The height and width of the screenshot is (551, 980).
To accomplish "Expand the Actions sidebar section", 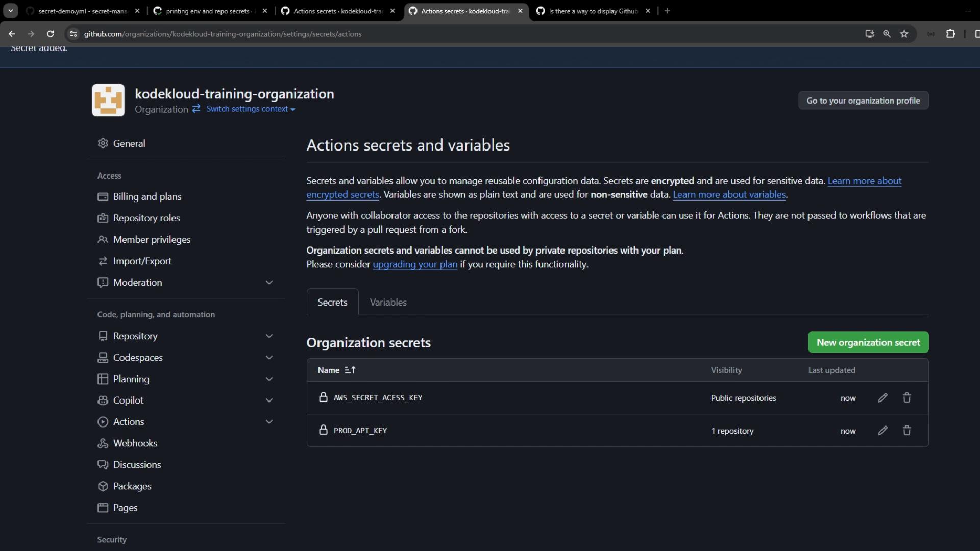I will coord(269,422).
